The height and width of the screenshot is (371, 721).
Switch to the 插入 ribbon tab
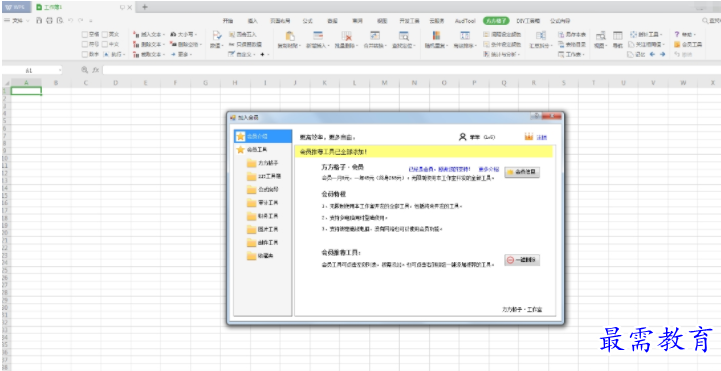point(252,21)
